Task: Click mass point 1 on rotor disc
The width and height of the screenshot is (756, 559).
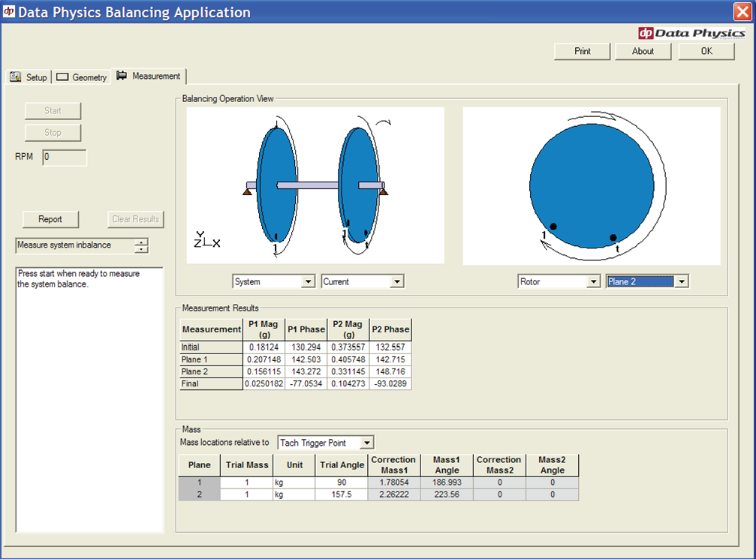Action: 553,227
